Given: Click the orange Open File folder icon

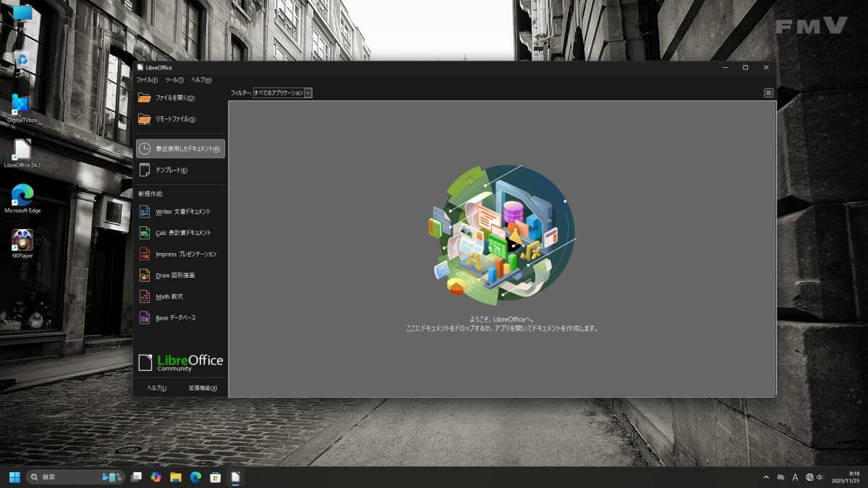Looking at the screenshot, I should [145, 98].
